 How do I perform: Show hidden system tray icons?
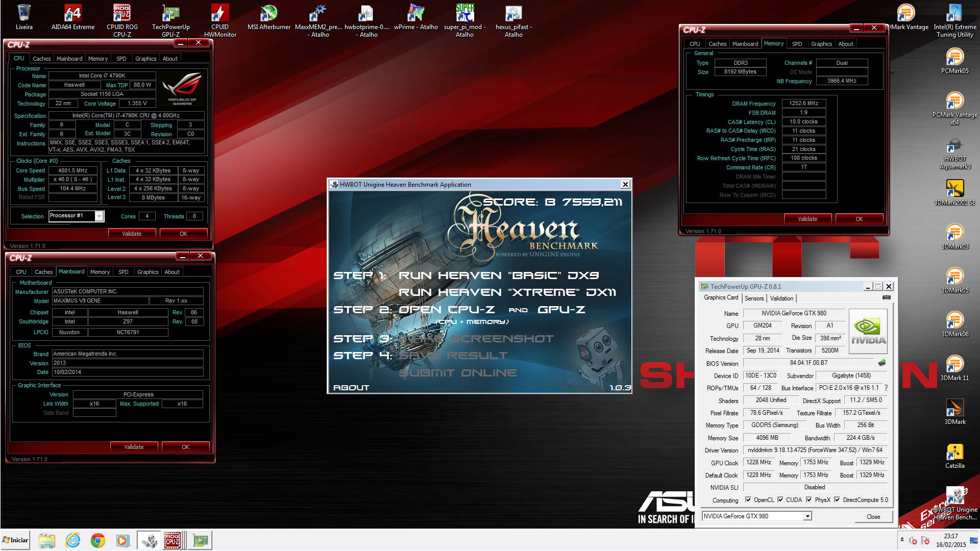(x=902, y=540)
